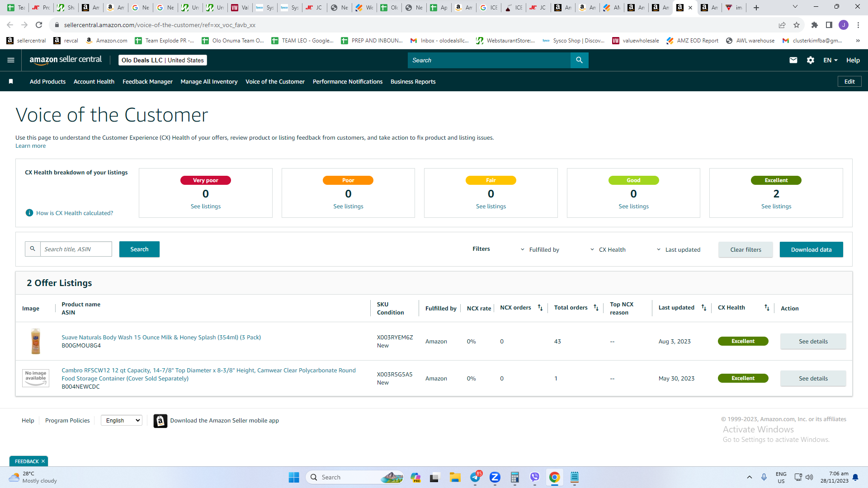Open File Explorer from the taskbar
The image size is (868, 488).
click(455, 477)
